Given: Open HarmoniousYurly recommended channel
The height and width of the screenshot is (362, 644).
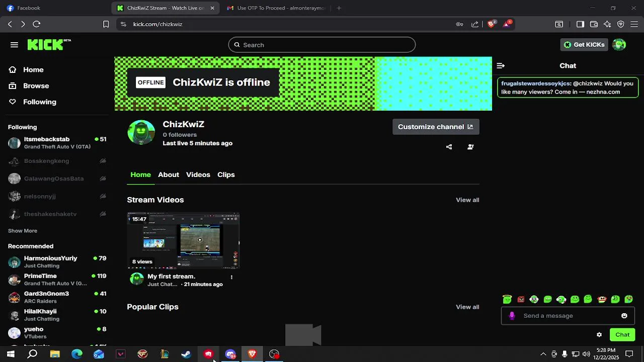Looking at the screenshot, I should tap(57, 262).
